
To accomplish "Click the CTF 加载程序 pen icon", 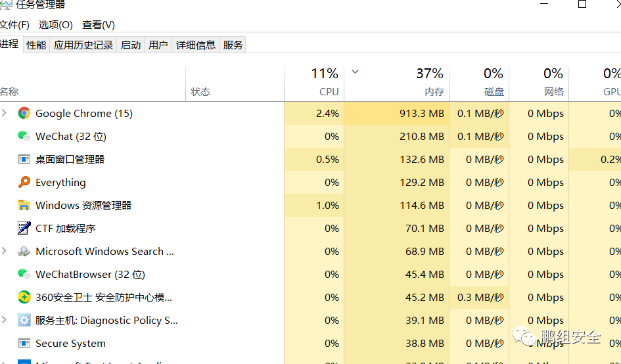I will [24, 228].
